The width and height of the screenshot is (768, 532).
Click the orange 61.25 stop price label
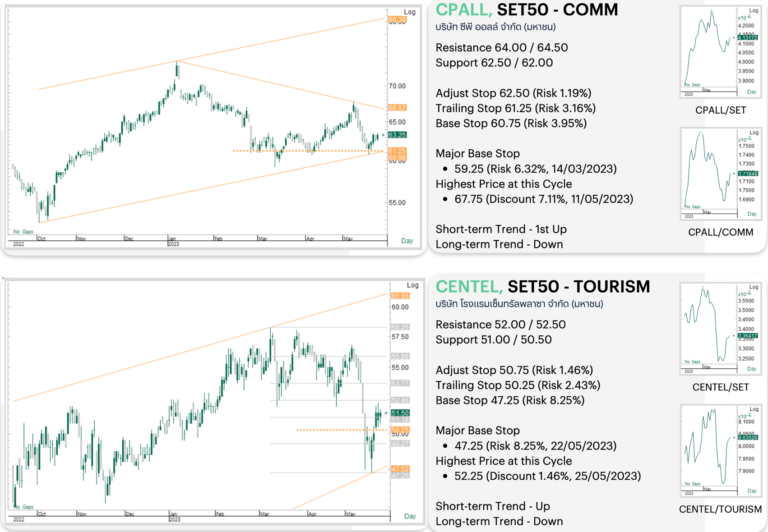(398, 151)
